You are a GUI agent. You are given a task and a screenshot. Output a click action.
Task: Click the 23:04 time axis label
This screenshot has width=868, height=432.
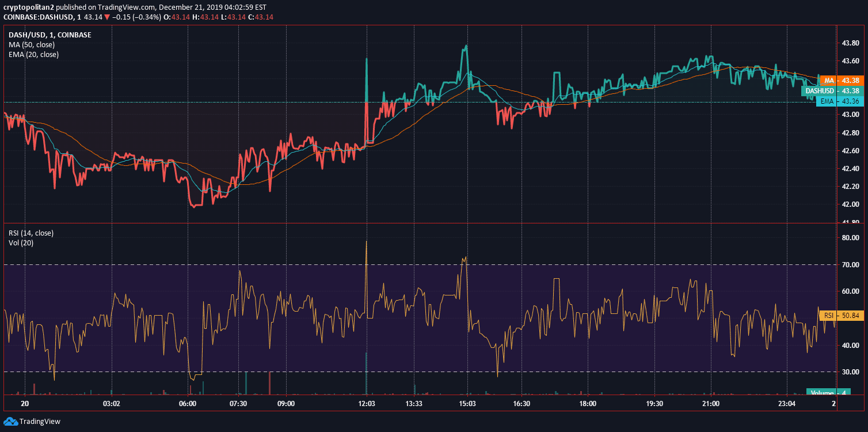(787, 404)
